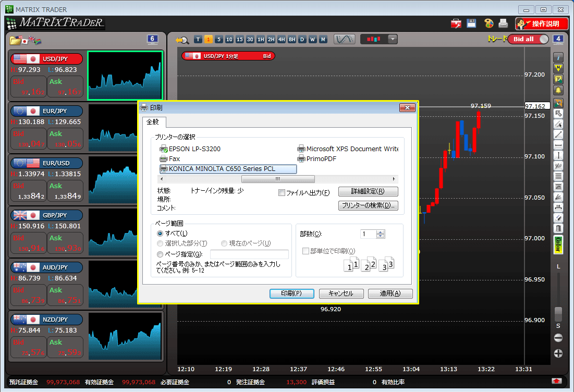
Task: Select the EPSON LP-S3200 printer
Action: (190, 149)
